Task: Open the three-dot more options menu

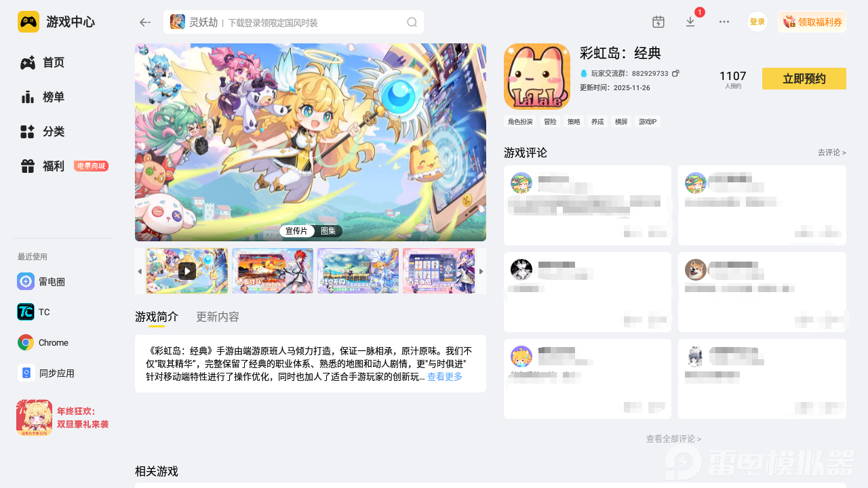Action: click(724, 22)
